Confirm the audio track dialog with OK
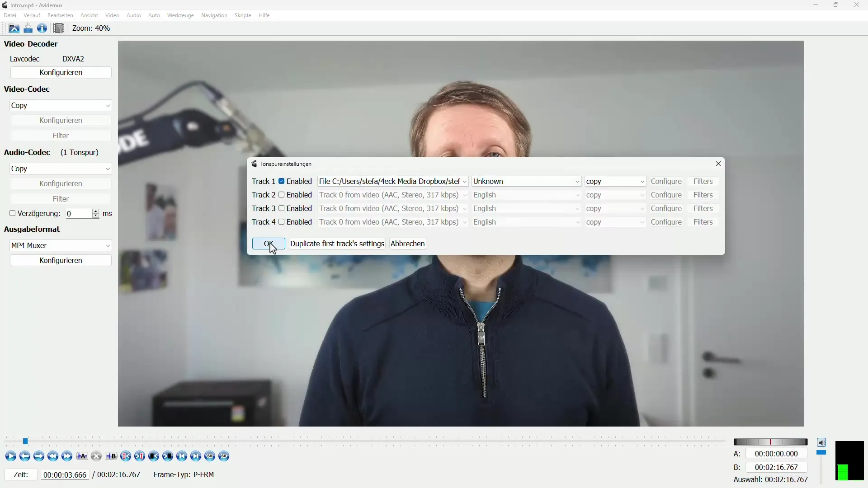Image resolution: width=868 pixels, height=488 pixels. point(269,244)
